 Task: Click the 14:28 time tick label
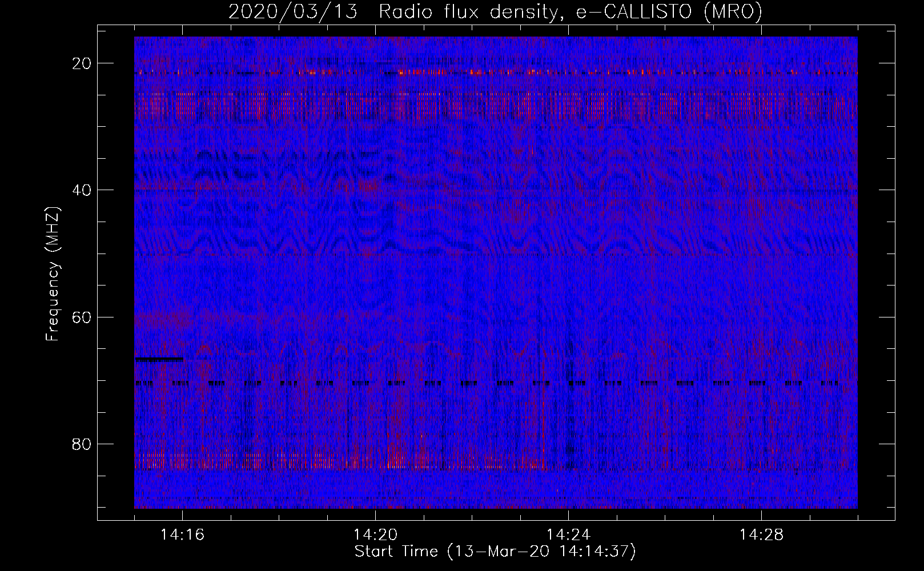(761, 535)
